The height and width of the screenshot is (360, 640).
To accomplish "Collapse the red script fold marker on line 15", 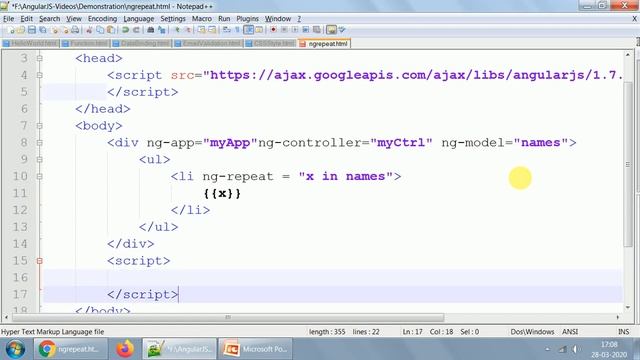I will tap(40, 260).
